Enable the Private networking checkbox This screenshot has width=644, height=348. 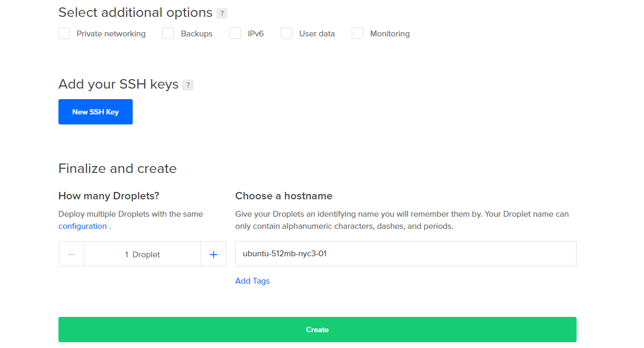(x=64, y=34)
